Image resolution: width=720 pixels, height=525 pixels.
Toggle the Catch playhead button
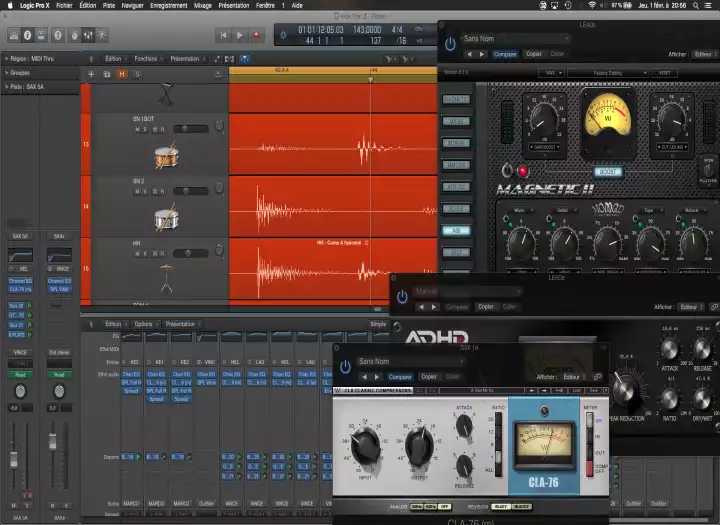[245, 59]
